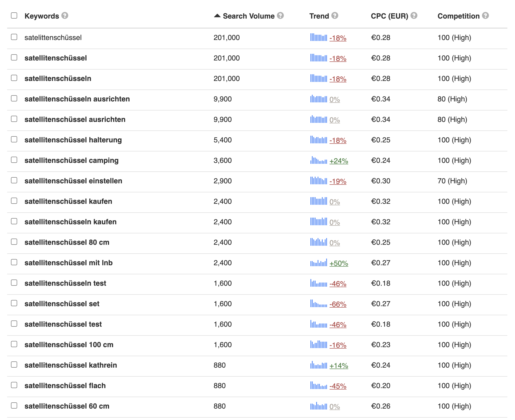The image size is (515, 420).
Task: Open trend bar chart for satellitenschüssel set
Action: tap(319, 304)
